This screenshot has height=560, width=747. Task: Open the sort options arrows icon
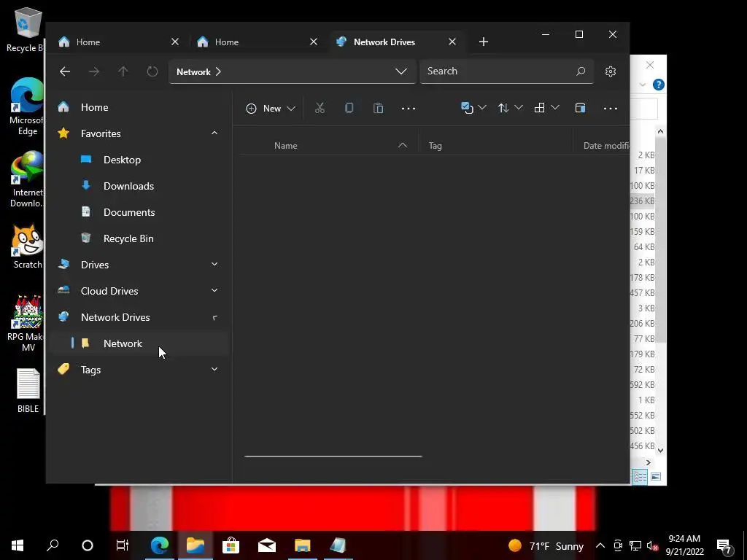[x=503, y=108]
